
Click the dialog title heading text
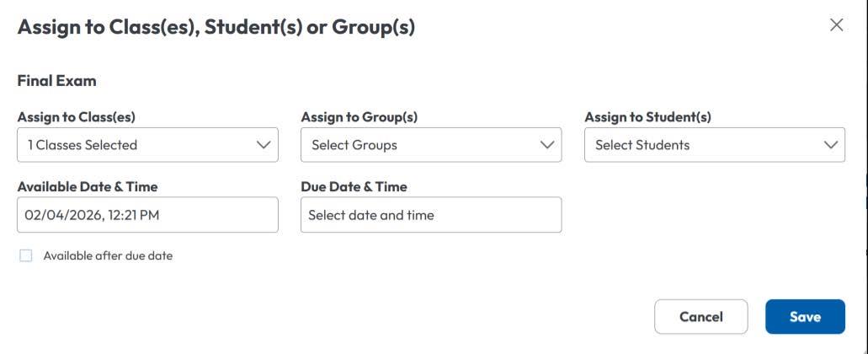pyautogui.click(x=216, y=27)
